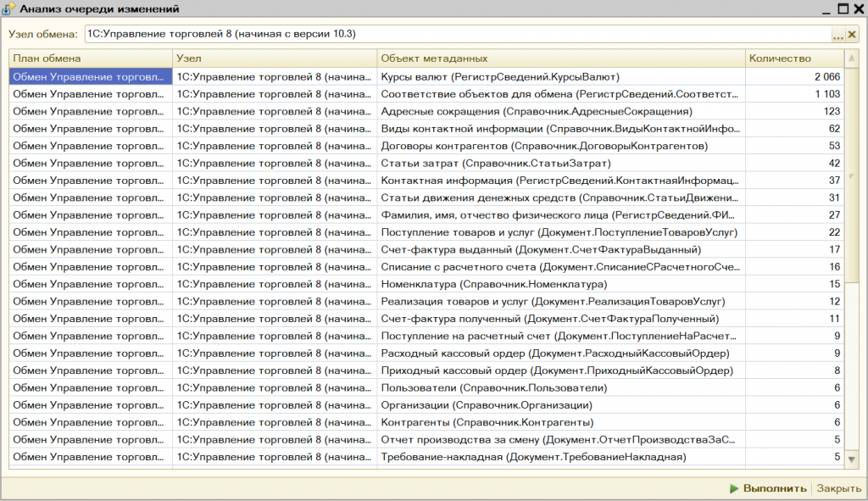The image size is (868, 501).
Task: Click the quantity cell 62
Action: (794, 129)
